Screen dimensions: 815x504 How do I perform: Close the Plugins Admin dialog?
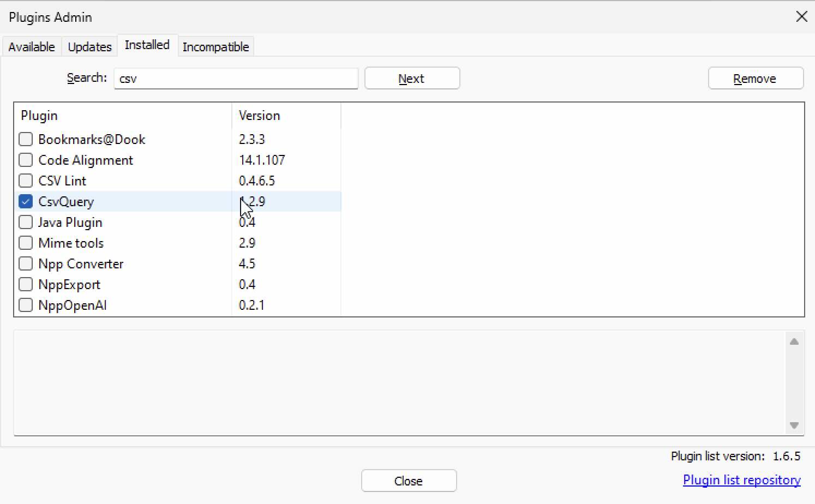(409, 481)
